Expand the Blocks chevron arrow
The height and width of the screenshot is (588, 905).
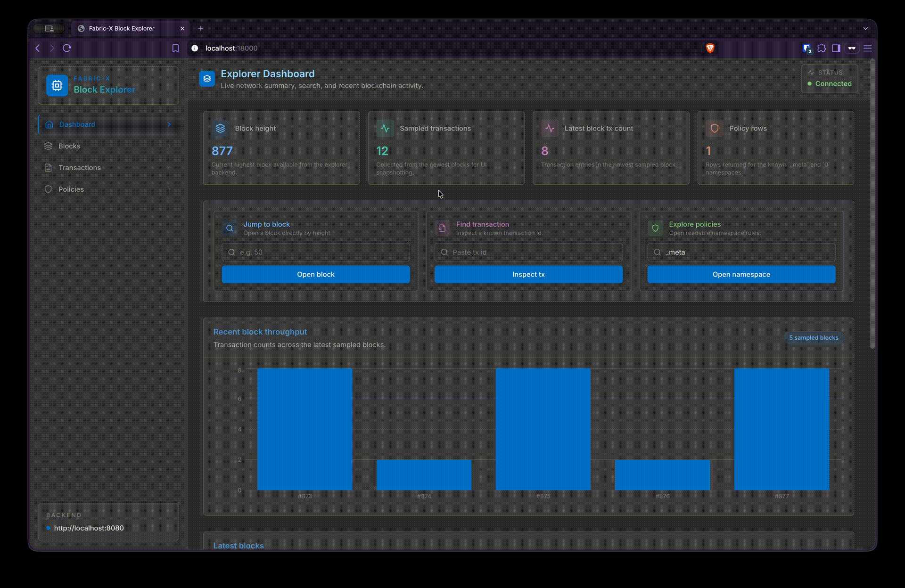point(169,146)
